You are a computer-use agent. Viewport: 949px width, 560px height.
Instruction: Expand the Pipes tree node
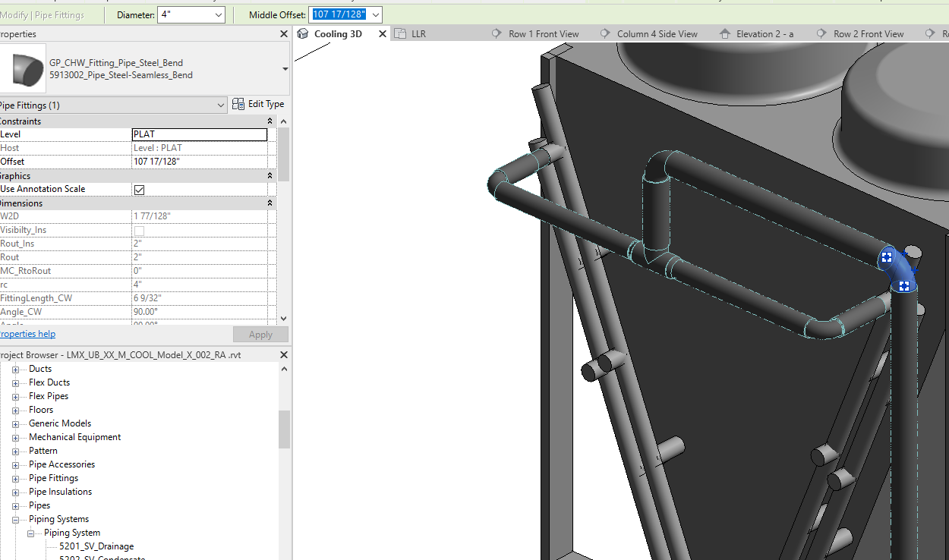point(15,505)
